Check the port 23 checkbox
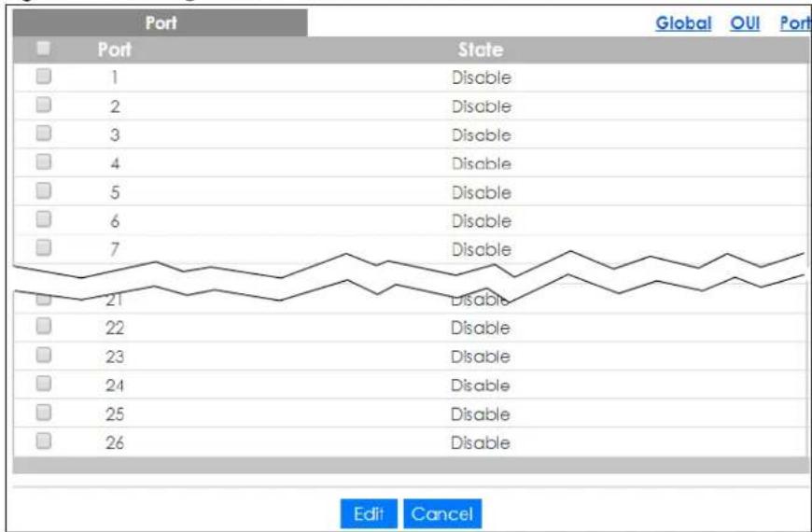The height and width of the screenshot is (532, 812). tap(44, 356)
